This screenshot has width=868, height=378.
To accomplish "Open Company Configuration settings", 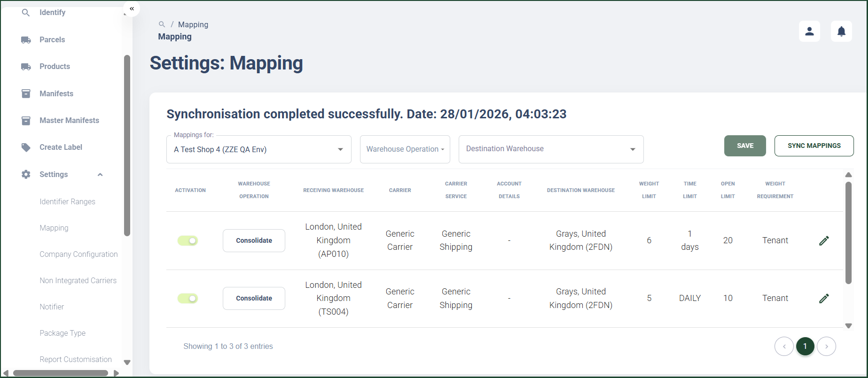I will (x=78, y=254).
